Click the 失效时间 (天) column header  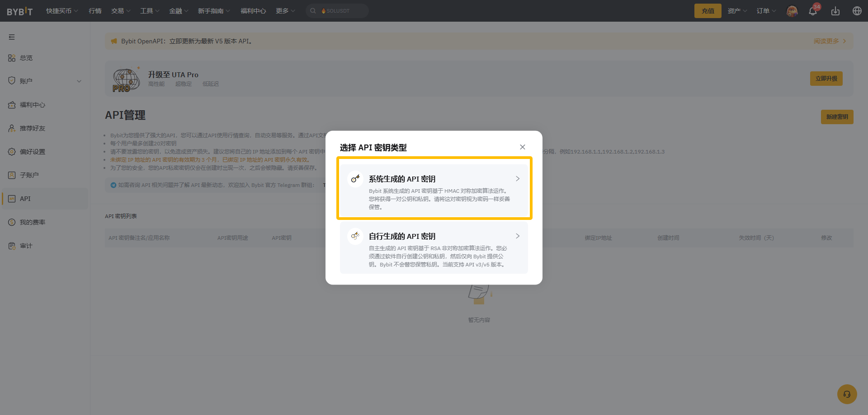pos(756,238)
